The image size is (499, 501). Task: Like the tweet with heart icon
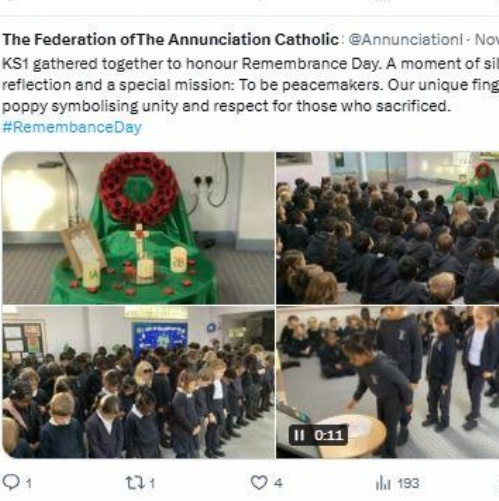tap(259, 482)
